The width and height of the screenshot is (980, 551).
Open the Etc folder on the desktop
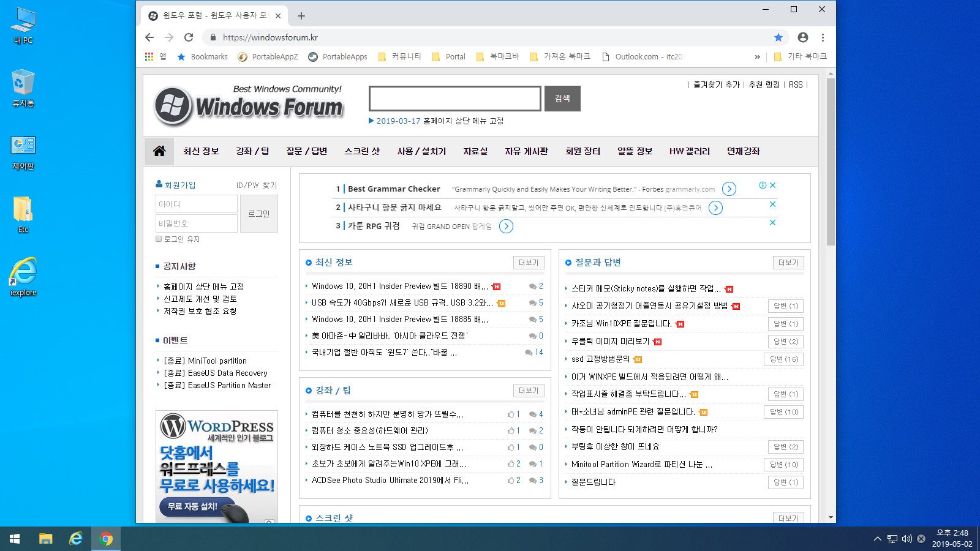23,215
